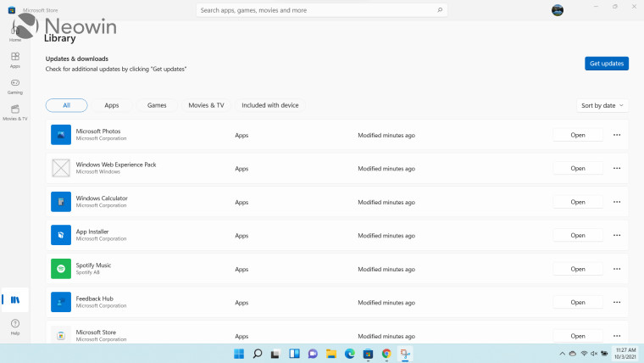This screenshot has width=644, height=363.
Task: Click the Microsoft Photos app icon
Action: coord(61,135)
